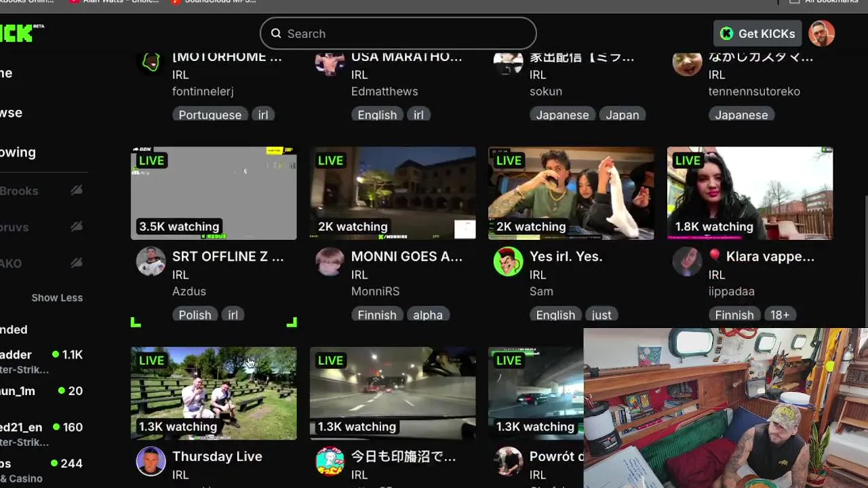Image resolution: width=868 pixels, height=488 pixels.
Task: Toggle mute icon next to Brooks
Action: click(77, 190)
